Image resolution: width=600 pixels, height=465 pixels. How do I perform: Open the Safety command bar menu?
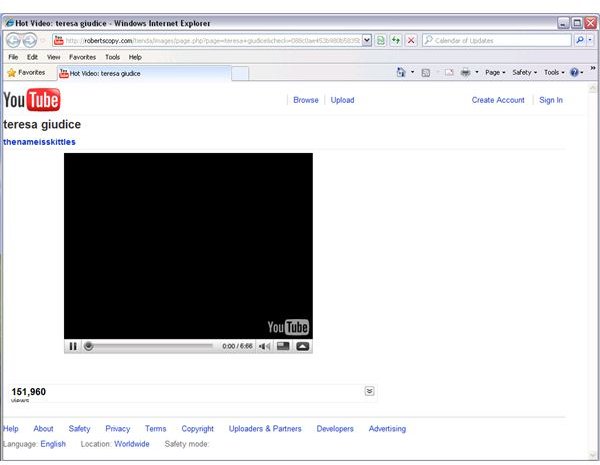(x=525, y=72)
